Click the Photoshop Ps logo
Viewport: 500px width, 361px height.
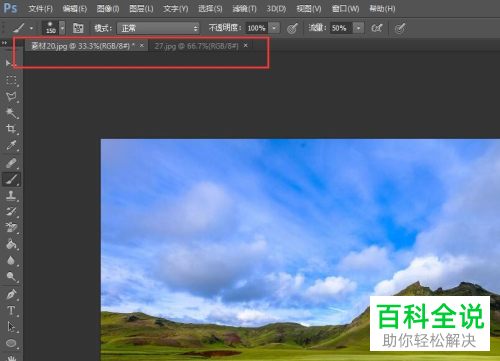10,8
